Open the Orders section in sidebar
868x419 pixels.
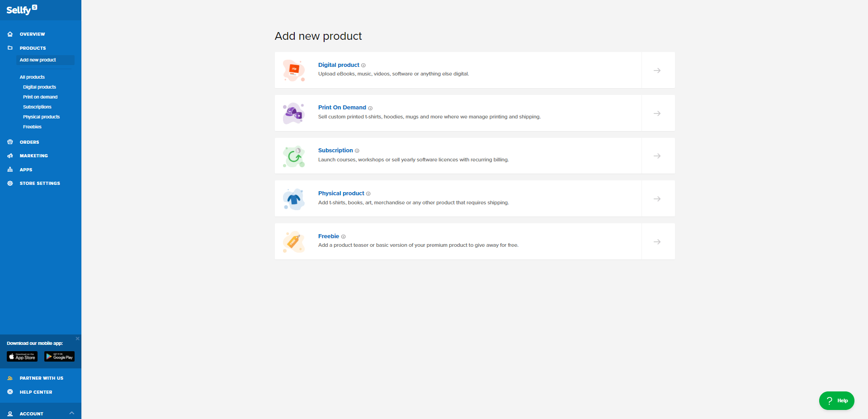29,142
